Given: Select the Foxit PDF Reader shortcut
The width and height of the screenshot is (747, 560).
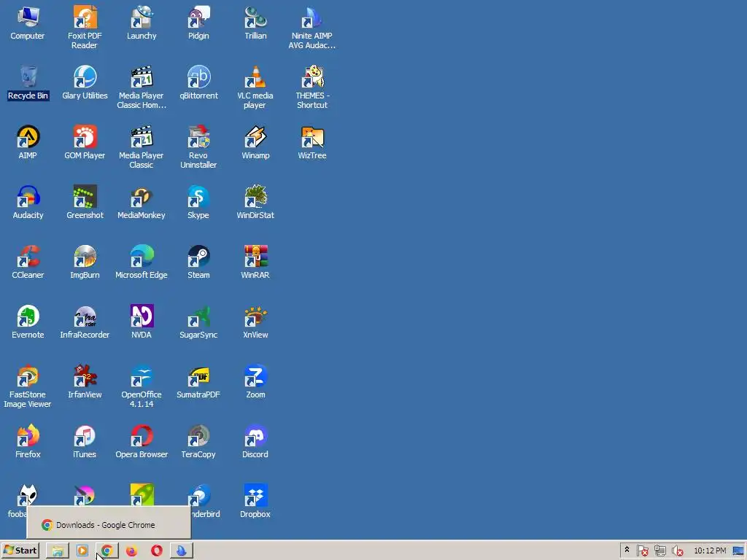Looking at the screenshot, I should pos(85,28).
